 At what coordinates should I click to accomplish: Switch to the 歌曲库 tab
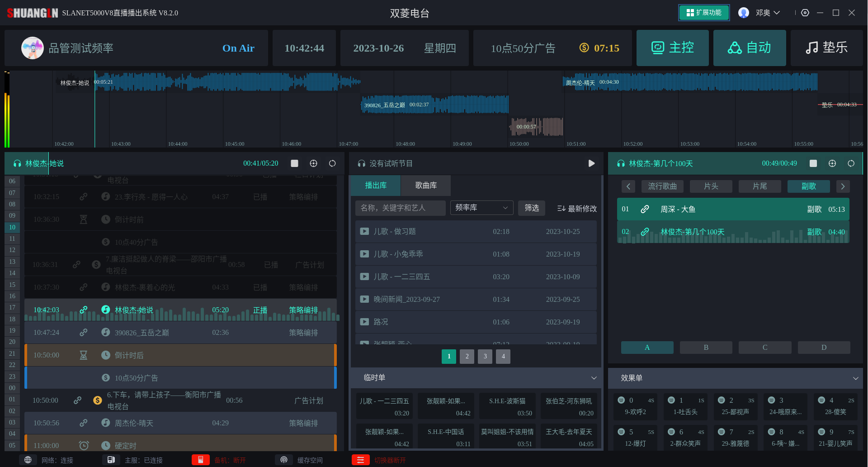tap(426, 186)
